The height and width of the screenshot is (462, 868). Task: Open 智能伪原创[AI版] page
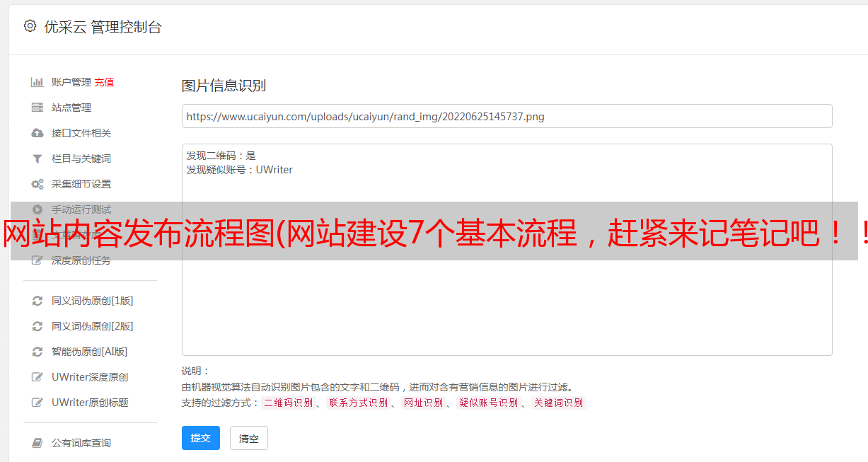coord(90,352)
